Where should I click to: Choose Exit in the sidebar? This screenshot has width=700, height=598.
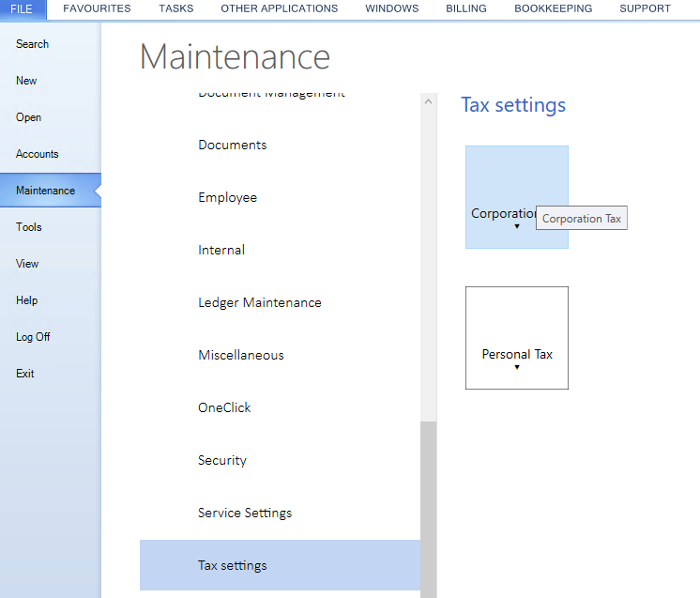pos(51,374)
